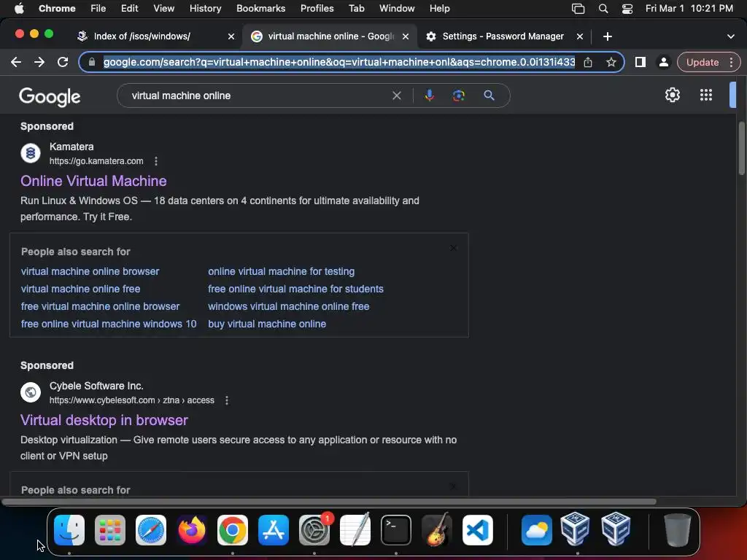Click the URL in the address bar
Screen dimensions: 747x560
(339, 63)
